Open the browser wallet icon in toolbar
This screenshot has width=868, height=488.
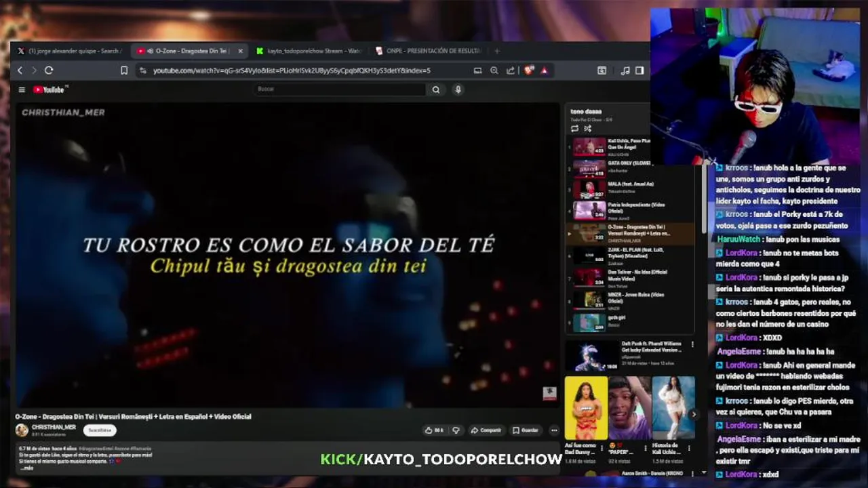click(601, 70)
